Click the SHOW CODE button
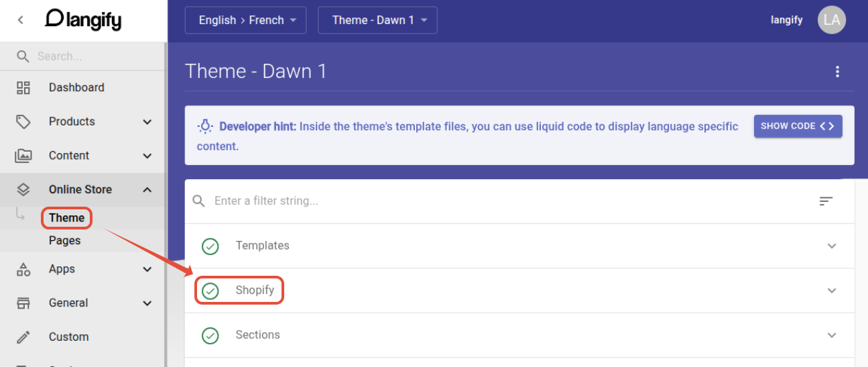This screenshot has width=868, height=367. click(x=798, y=126)
